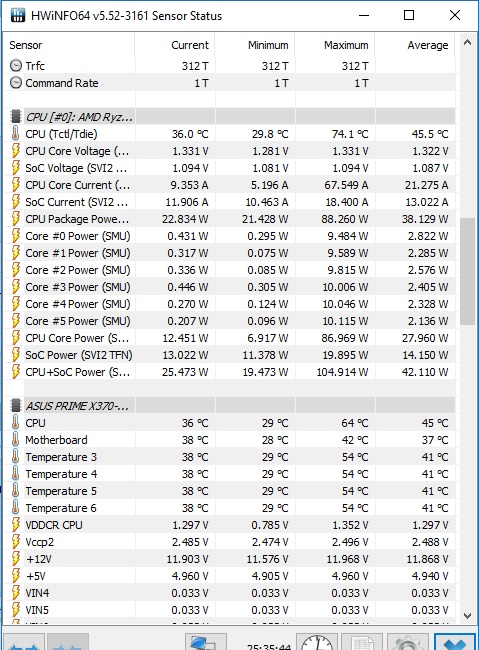Screen dimensions: 479x650
Task: Open sensor settings with the gear button
Action: [407, 643]
